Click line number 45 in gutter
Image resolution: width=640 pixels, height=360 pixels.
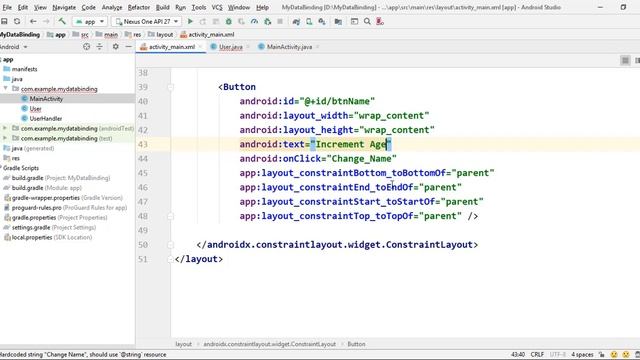point(142,173)
